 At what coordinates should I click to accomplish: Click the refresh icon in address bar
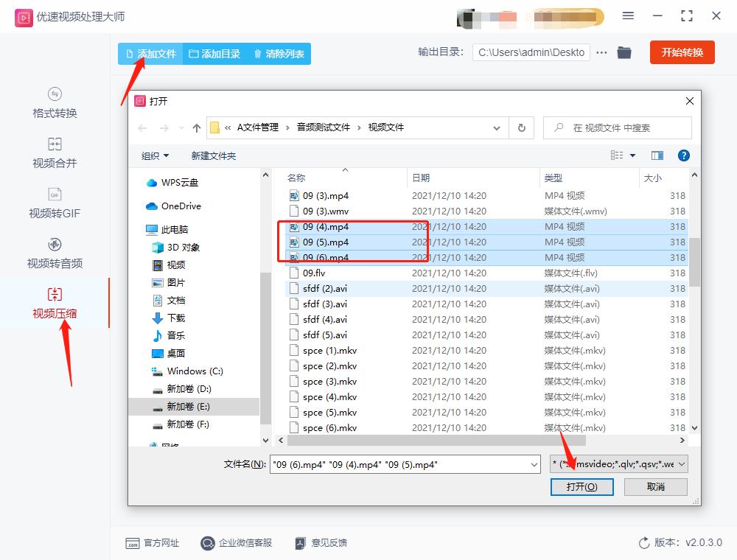pos(522,127)
